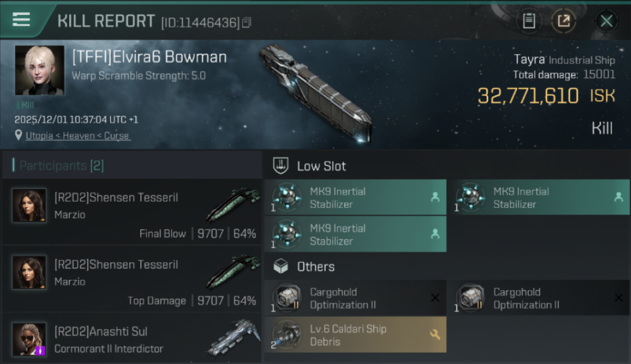This screenshot has height=364, width=631.
Task: Click the wrench icon on Ship Debris
Action: (435, 334)
